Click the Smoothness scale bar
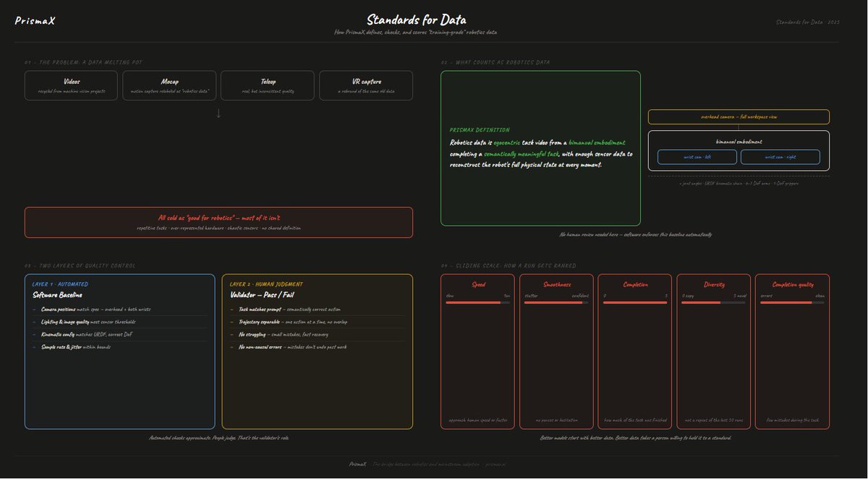 (556, 302)
